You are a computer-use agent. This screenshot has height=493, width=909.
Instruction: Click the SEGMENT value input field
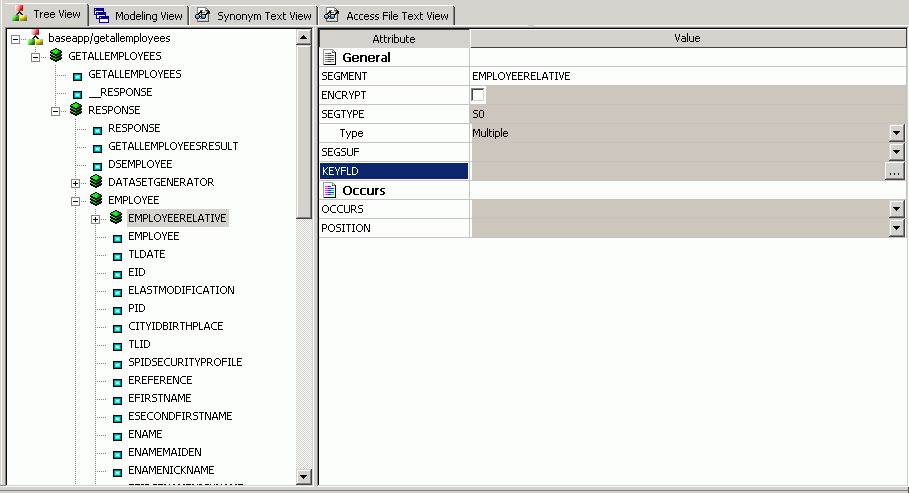(688, 76)
